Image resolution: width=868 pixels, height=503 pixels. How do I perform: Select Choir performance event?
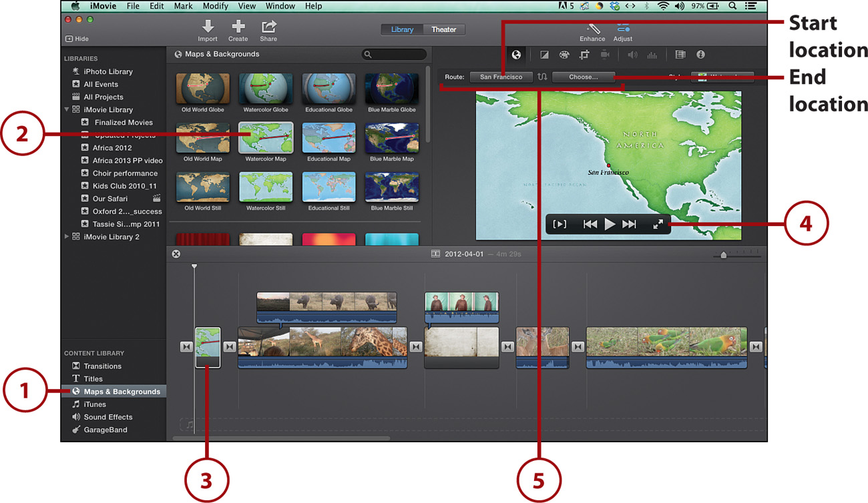(x=124, y=173)
